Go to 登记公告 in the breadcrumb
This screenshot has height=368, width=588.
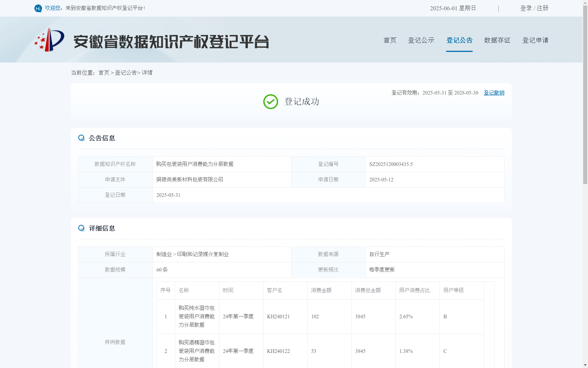coord(126,73)
